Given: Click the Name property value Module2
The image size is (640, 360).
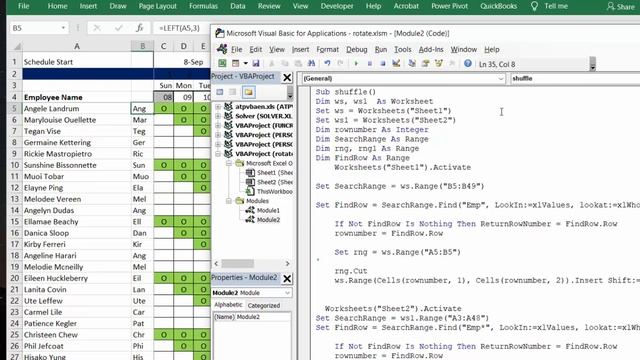Looking at the screenshot, I should (x=264, y=317).
